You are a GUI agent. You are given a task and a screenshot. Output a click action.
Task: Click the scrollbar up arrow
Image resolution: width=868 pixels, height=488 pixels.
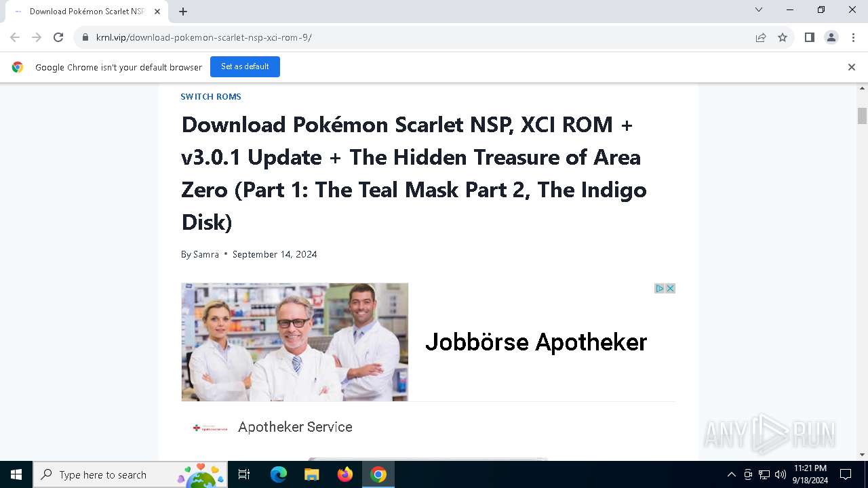(863, 89)
